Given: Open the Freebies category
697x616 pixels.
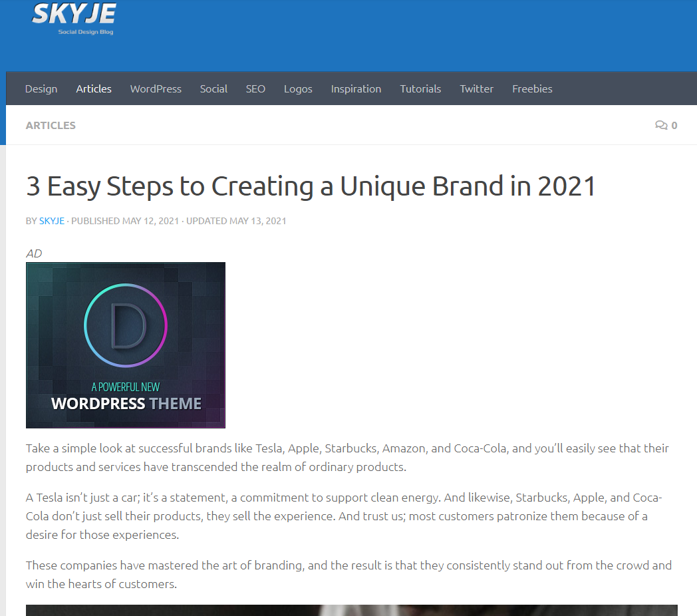Looking at the screenshot, I should tap(532, 88).
